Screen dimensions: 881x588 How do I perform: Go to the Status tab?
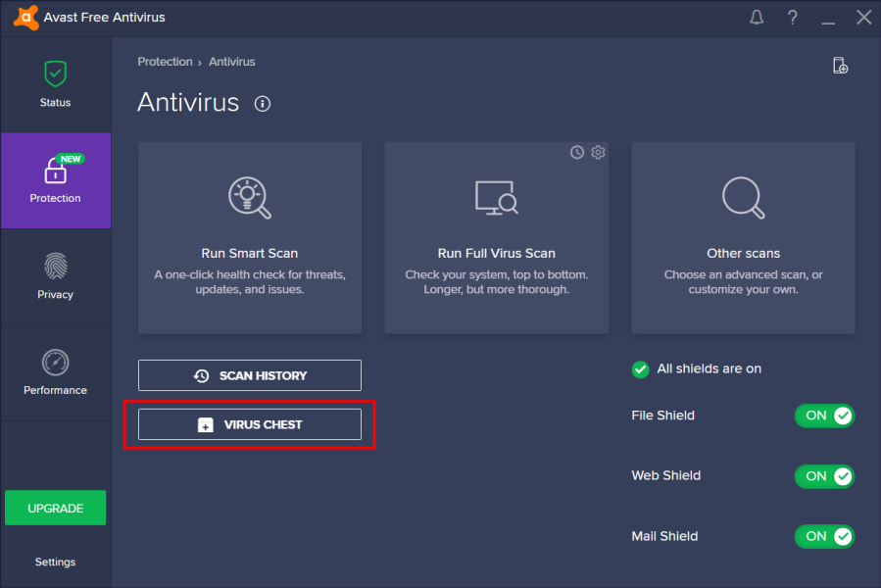[x=56, y=84]
